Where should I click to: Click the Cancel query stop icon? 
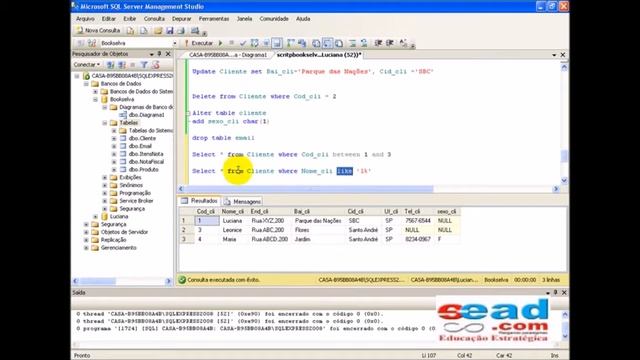click(231, 43)
